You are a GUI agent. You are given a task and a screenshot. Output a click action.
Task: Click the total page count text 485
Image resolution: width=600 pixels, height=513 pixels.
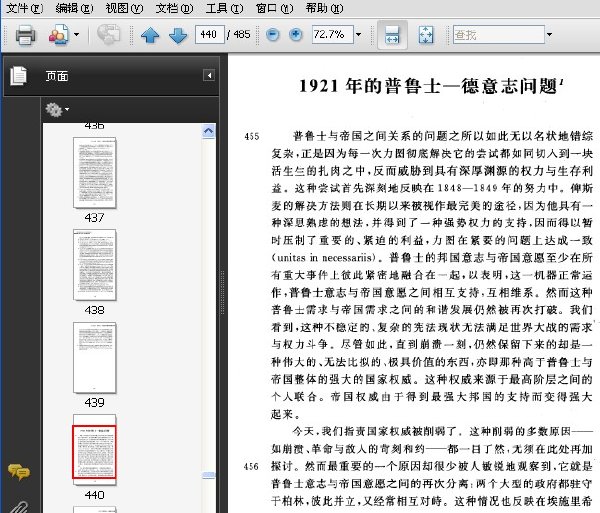(242, 34)
